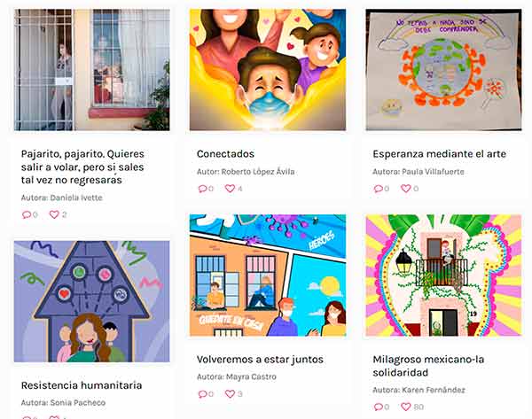Open comment bubble under Esperanza mediante el arte
The height and width of the screenshot is (419, 532).
click(379, 189)
